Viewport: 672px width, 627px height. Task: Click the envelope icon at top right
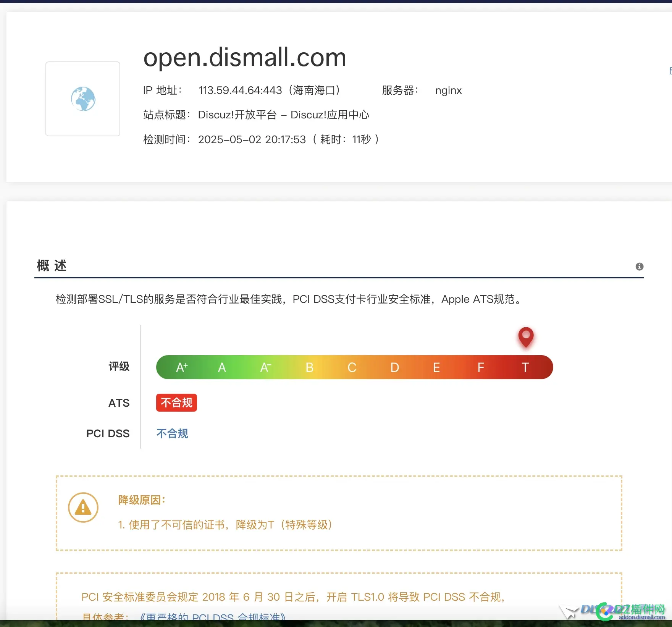pyautogui.click(x=670, y=71)
